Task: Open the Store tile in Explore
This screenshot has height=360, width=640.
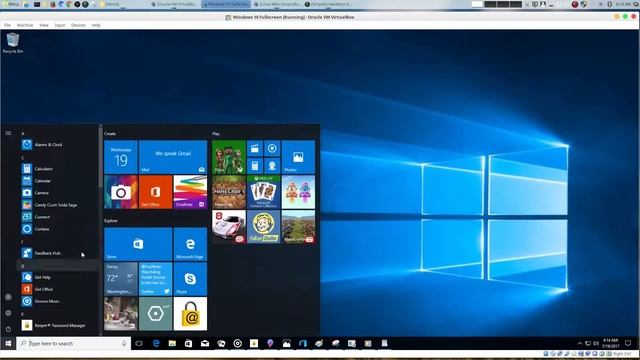Action: pos(138,244)
